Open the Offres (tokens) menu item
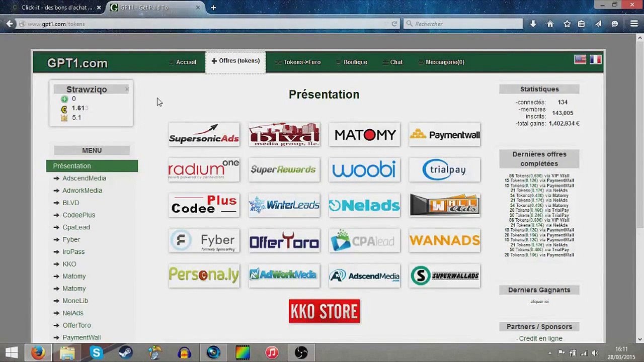 point(235,61)
